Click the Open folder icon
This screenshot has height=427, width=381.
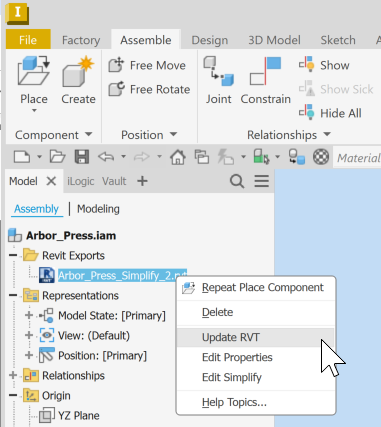pyautogui.click(x=57, y=157)
